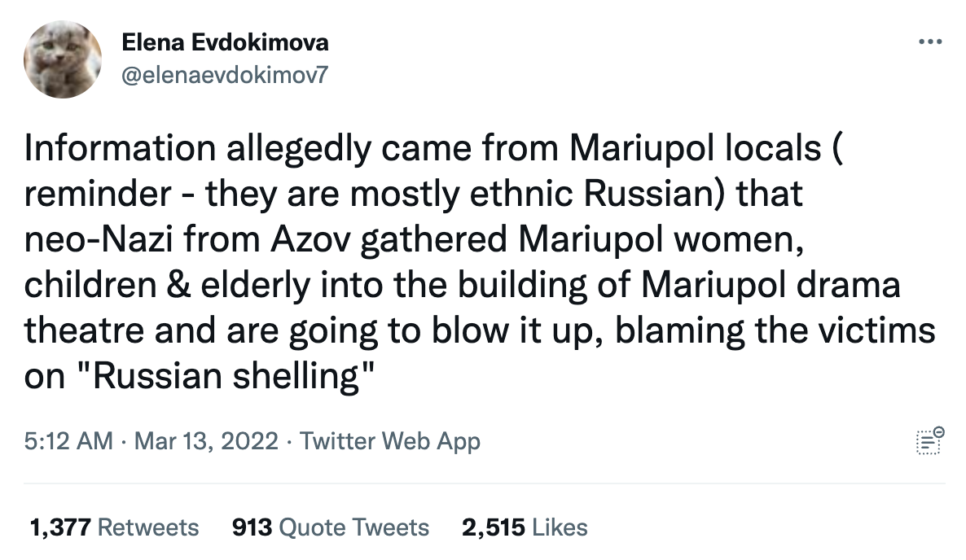966x560 pixels.
Task: View the 1,377 Retweets list
Action: coord(115,527)
